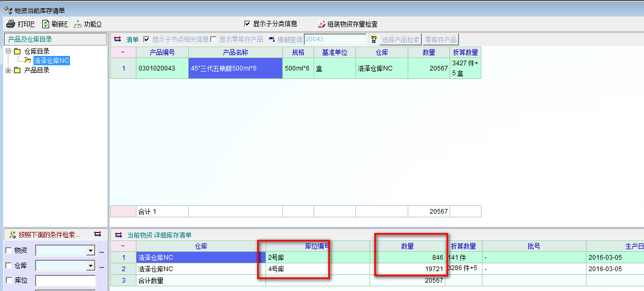Open the 功能 function toolbar icon
The width and height of the screenshot is (644, 291).
[78, 24]
